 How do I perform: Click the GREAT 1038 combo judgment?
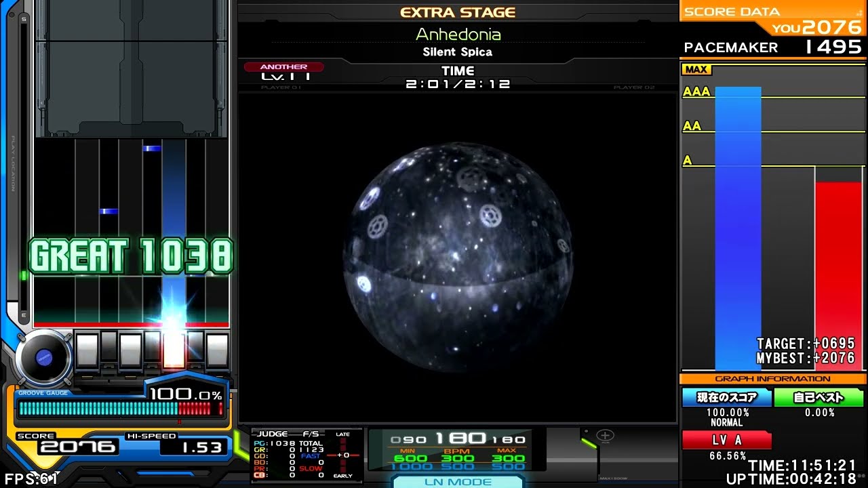pos(131,256)
